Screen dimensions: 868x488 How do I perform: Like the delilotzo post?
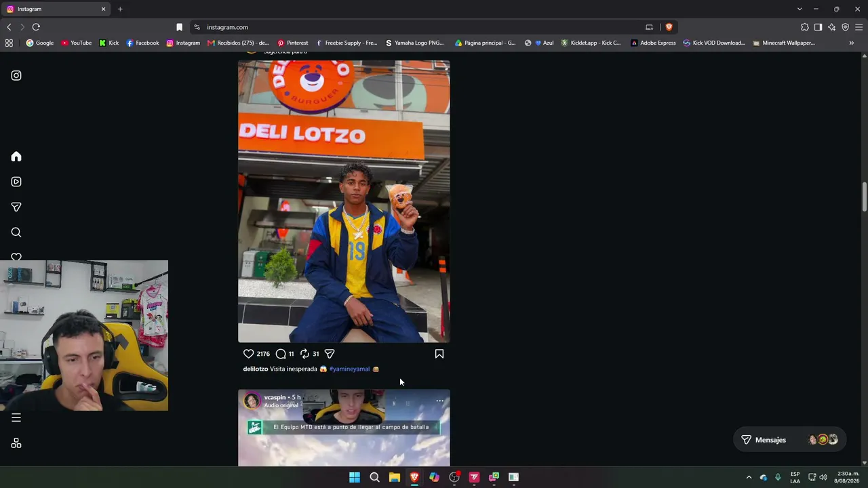coord(248,354)
